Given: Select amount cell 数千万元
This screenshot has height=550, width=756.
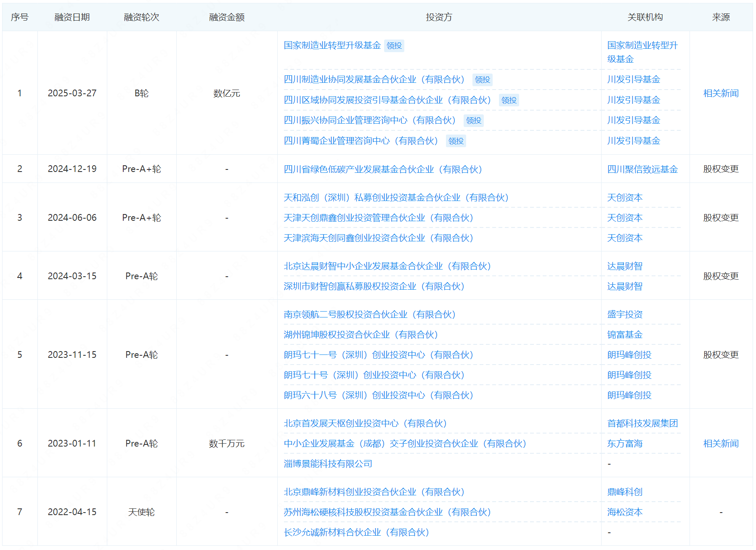Looking at the screenshot, I should click(227, 444).
